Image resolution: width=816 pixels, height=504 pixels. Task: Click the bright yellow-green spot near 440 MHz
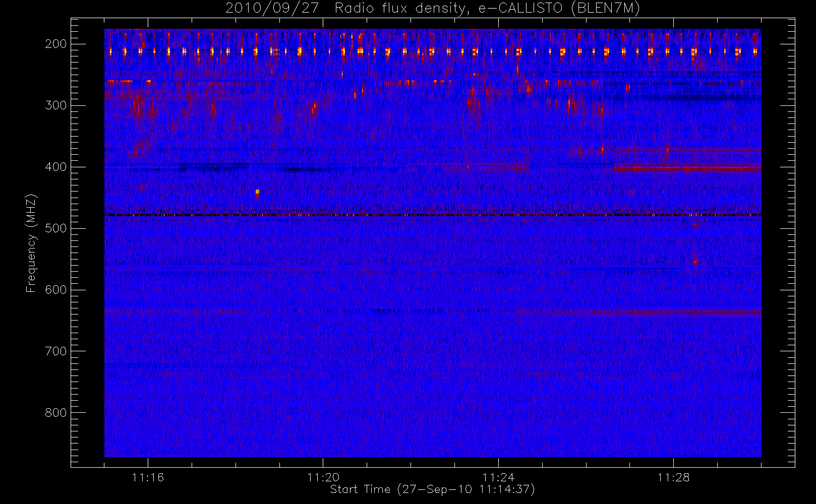coord(257,192)
